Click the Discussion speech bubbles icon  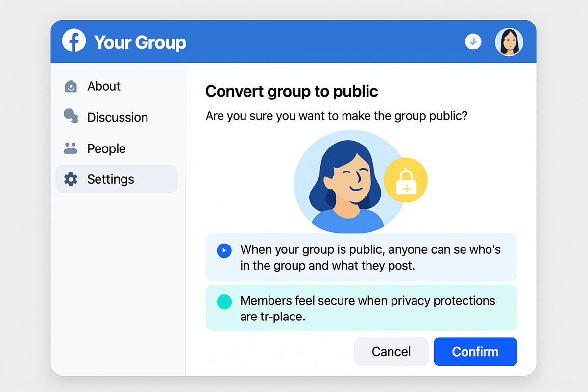71,117
